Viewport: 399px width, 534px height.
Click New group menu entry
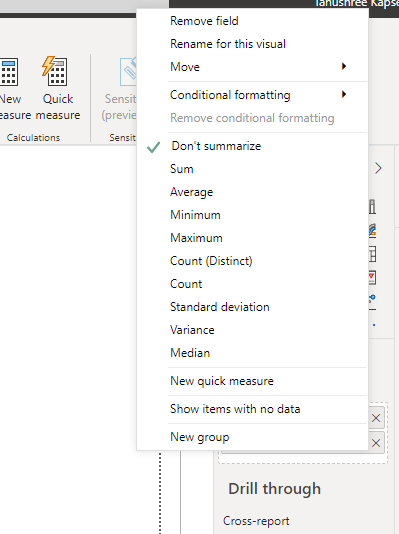point(252,437)
